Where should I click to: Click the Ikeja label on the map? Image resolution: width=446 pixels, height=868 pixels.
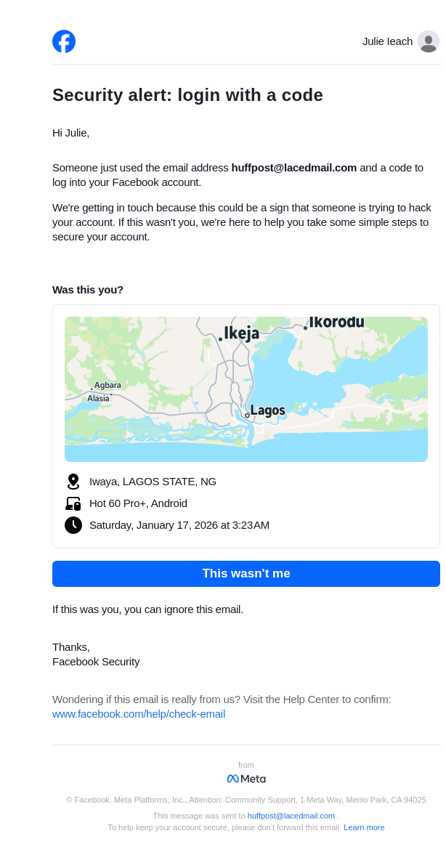click(241, 333)
